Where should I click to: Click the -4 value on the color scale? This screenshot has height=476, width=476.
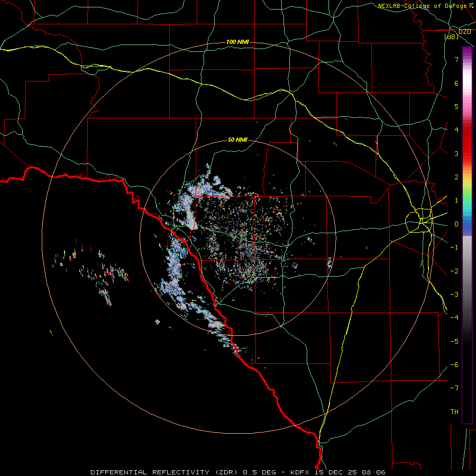[x=454, y=318]
